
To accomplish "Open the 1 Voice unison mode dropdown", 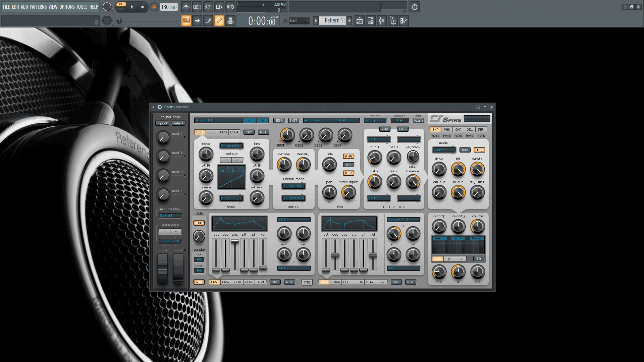I will pyautogui.click(x=293, y=186).
